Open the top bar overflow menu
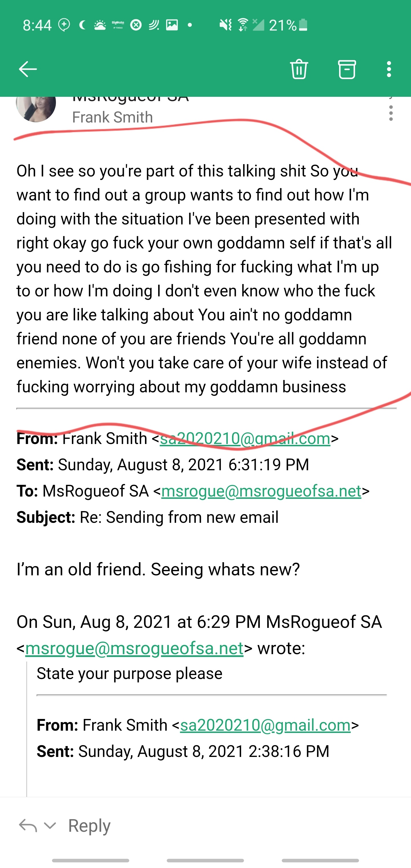 point(389,69)
